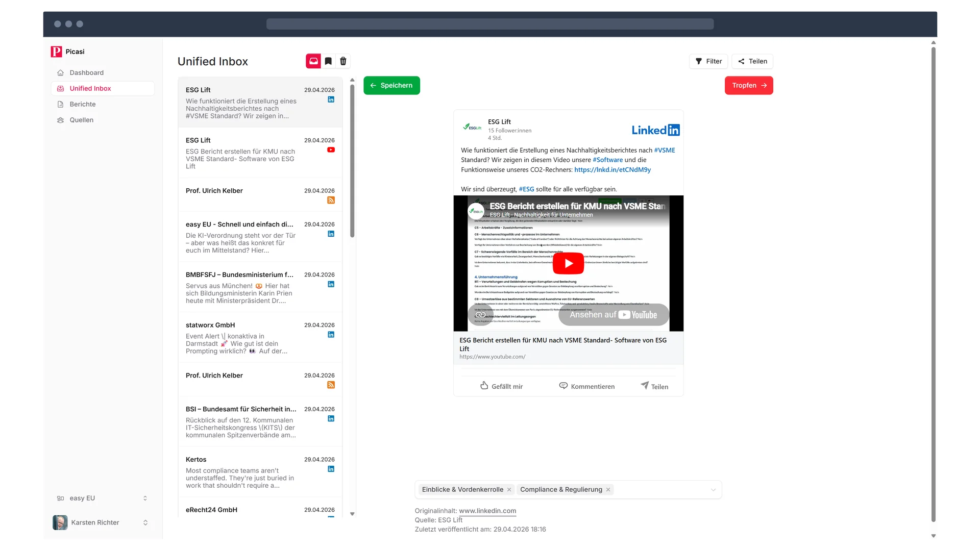Click Kommentieren on the post

[586, 386]
